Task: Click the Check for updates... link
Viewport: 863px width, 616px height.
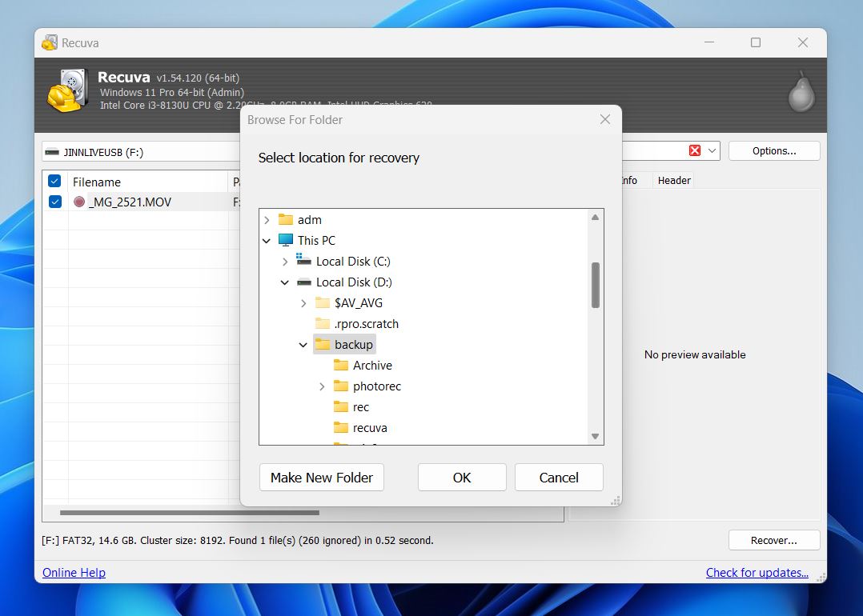Action: click(x=757, y=573)
